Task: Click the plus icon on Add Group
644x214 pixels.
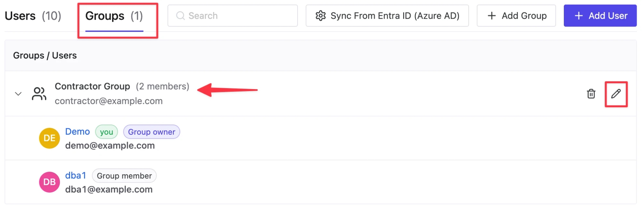Action: click(x=492, y=16)
